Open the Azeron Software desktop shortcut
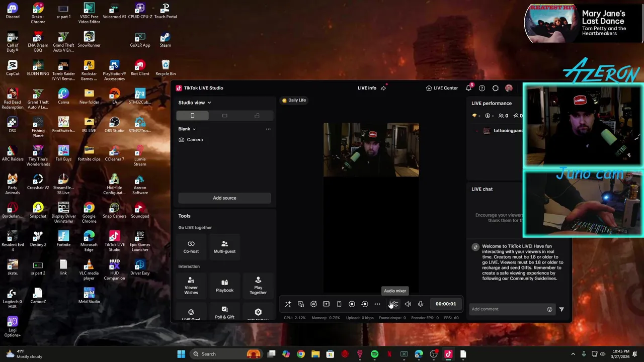Viewport: 644px width, 362px height. [x=140, y=184]
